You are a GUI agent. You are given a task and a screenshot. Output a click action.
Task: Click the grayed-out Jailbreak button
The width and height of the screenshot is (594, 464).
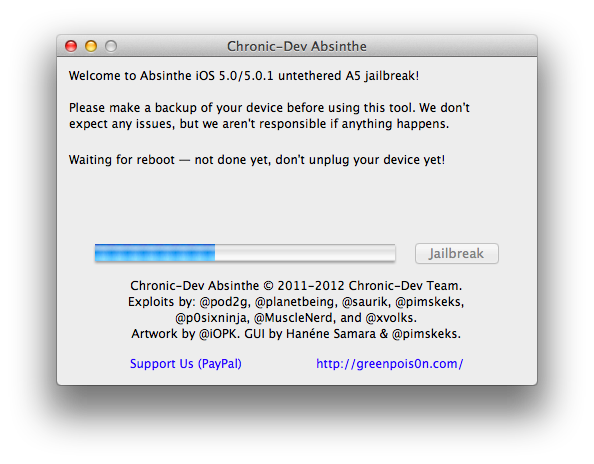coord(456,253)
